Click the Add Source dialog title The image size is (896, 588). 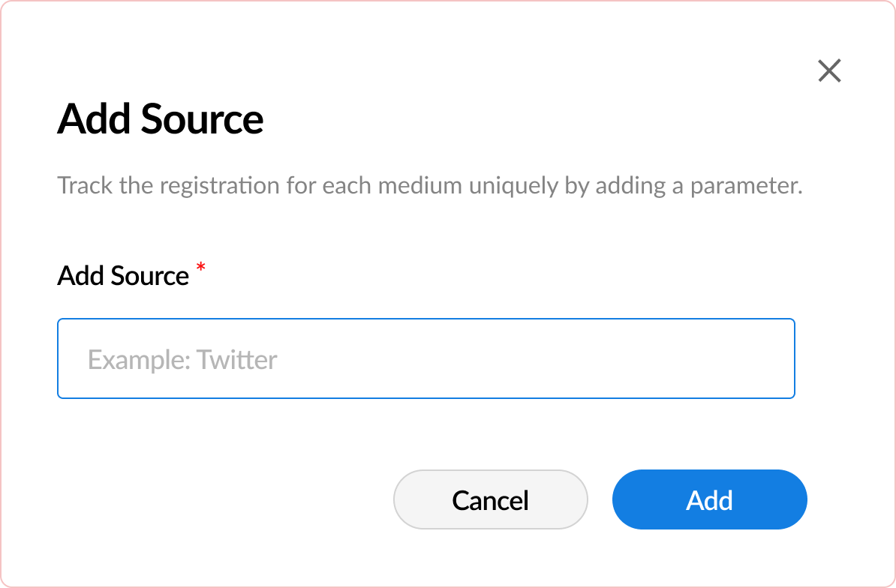pyautogui.click(x=160, y=118)
